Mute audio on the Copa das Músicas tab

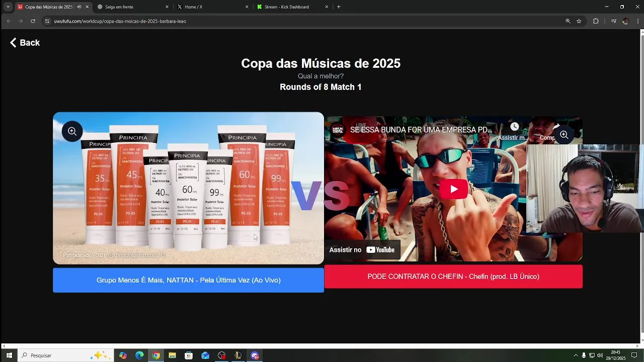[x=79, y=7]
